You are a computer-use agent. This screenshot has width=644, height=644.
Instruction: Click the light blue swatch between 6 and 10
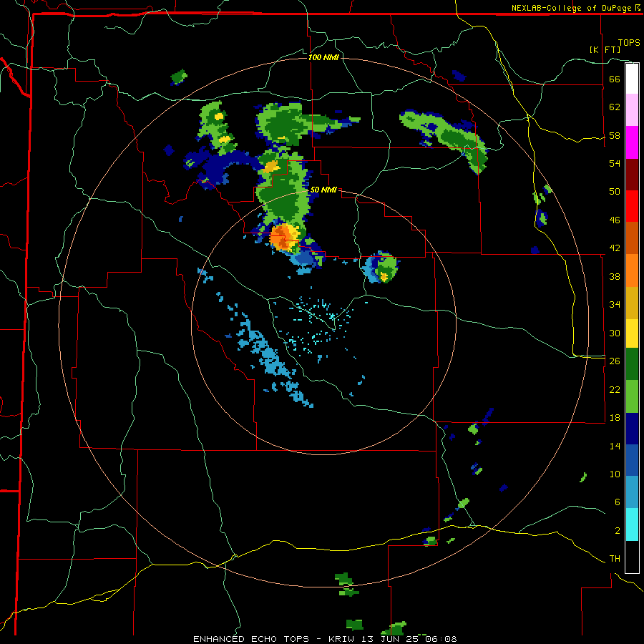(x=632, y=492)
